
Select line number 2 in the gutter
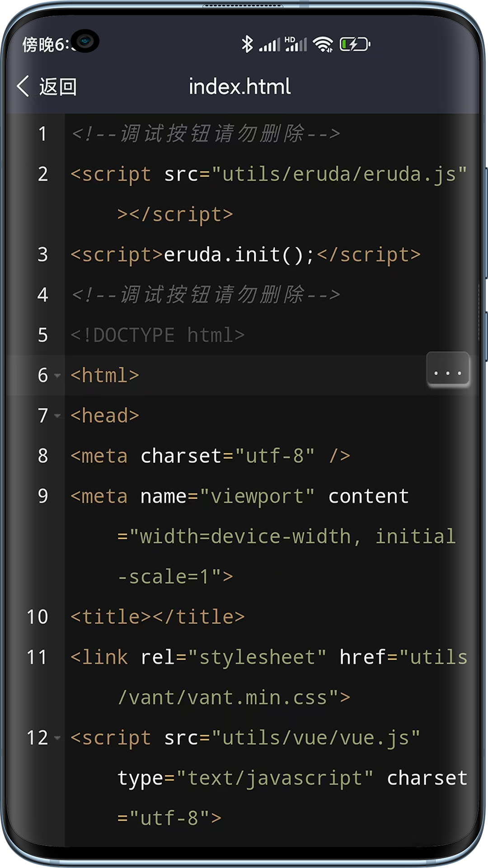click(42, 174)
